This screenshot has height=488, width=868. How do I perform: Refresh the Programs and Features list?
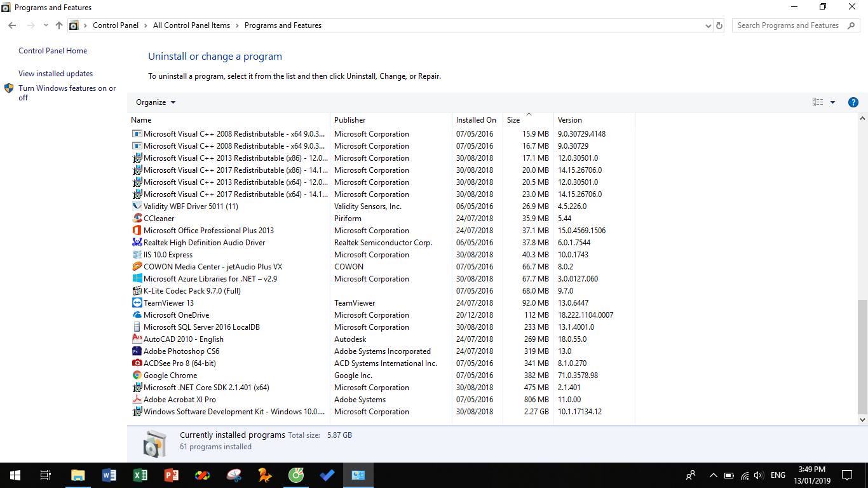click(719, 25)
